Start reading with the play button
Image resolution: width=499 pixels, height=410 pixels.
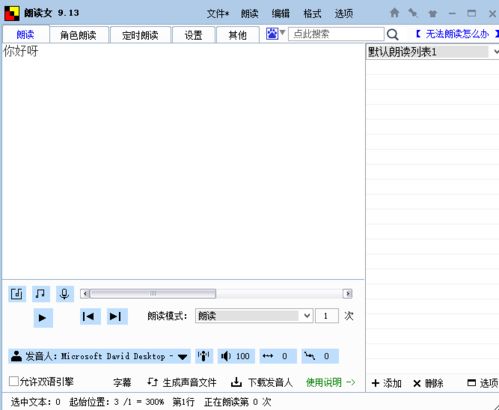(x=43, y=318)
